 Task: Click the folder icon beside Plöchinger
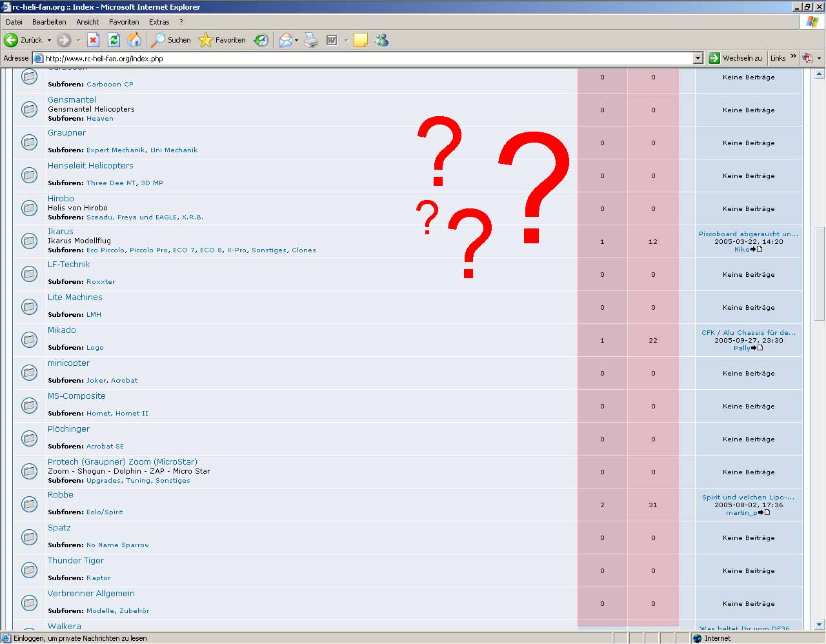pyautogui.click(x=30, y=438)
